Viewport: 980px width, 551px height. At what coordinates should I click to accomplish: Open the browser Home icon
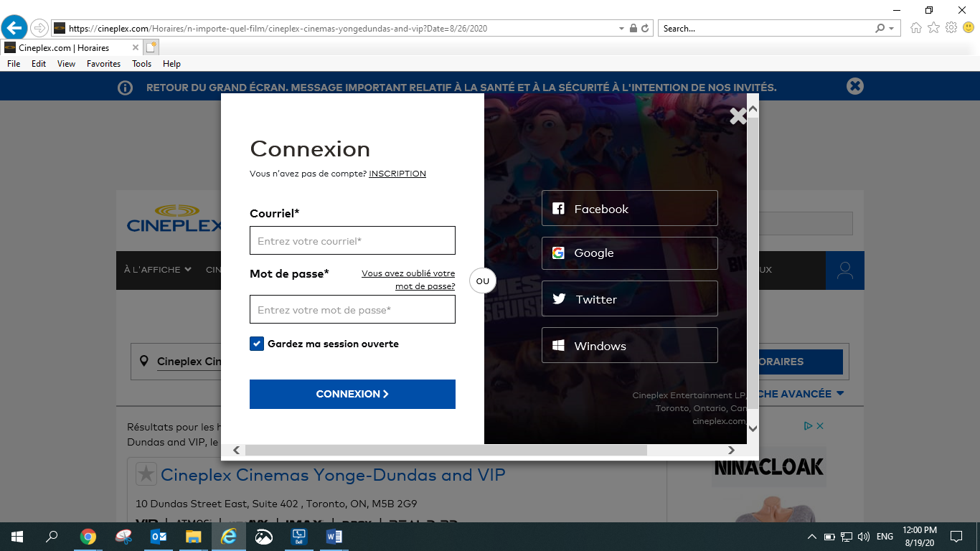tap(916, 28)
